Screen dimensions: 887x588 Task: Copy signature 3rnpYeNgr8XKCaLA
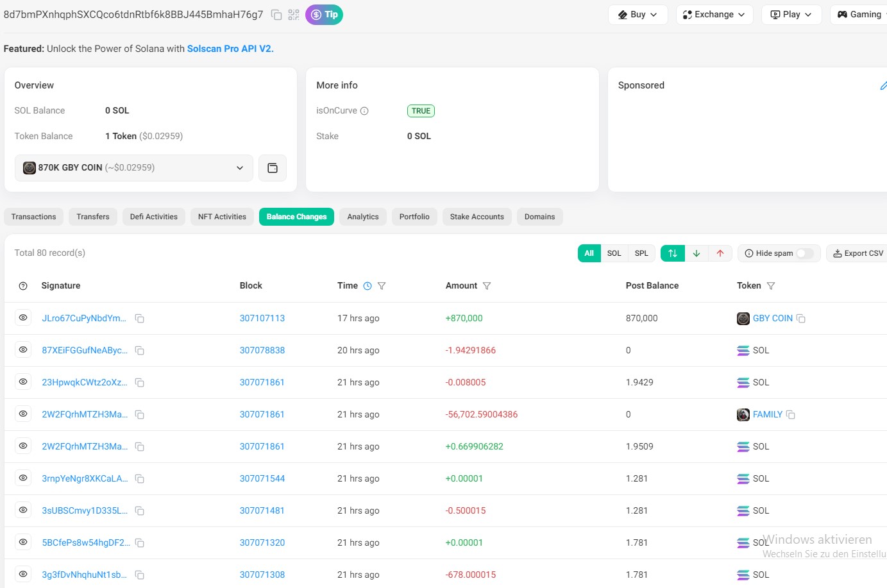(x=139, y=479)
